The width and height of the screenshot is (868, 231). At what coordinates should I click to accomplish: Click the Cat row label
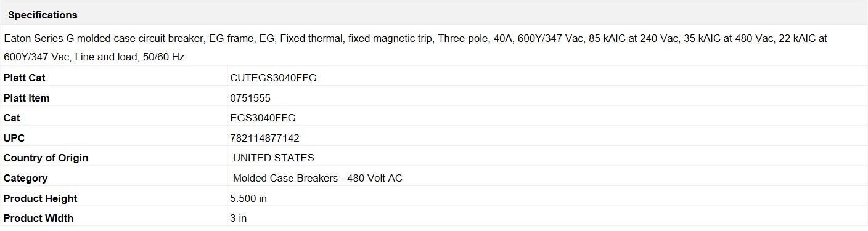pos(12,118)
